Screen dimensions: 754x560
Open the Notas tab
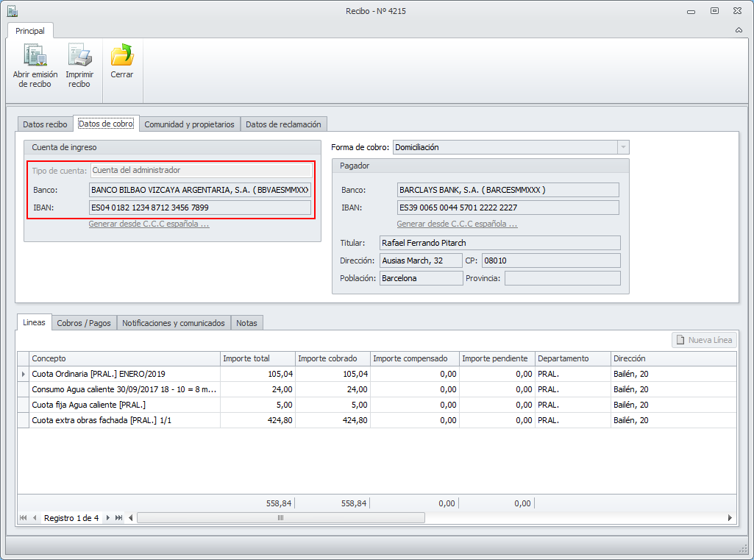pos(246,323)
